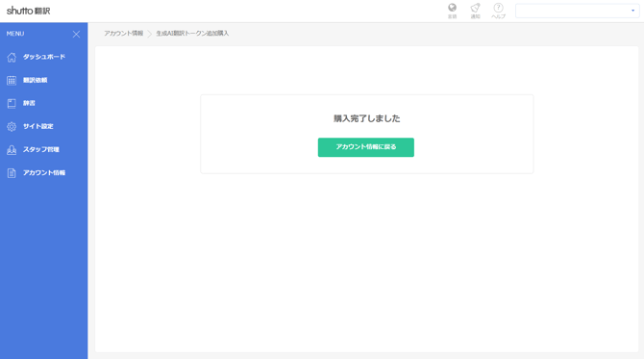Click the account info document icon
Viewport: 644px width, 359px height.
(x=12, y=172)
